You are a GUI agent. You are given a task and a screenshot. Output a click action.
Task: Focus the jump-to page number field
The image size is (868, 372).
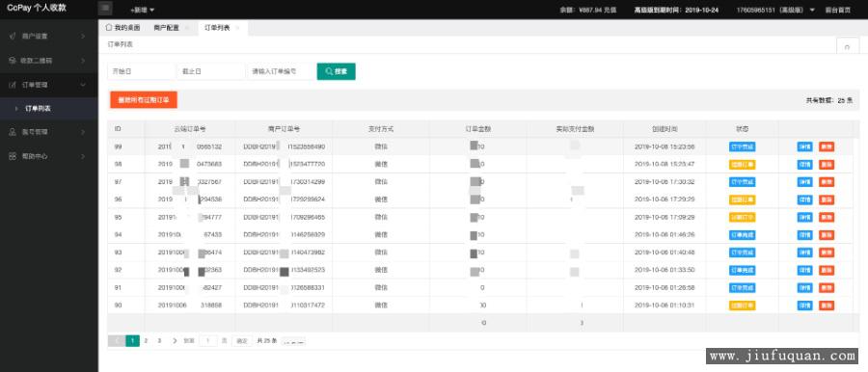click(x=208, y=341)
